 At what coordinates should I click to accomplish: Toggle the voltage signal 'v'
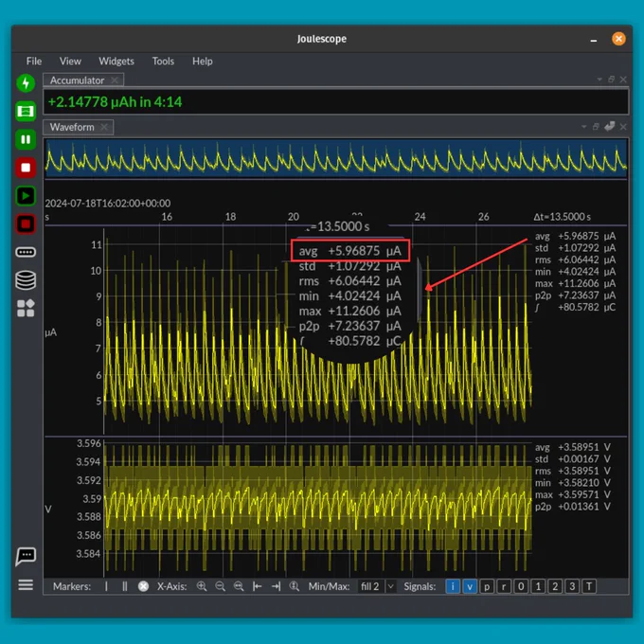tap(470, 586)
